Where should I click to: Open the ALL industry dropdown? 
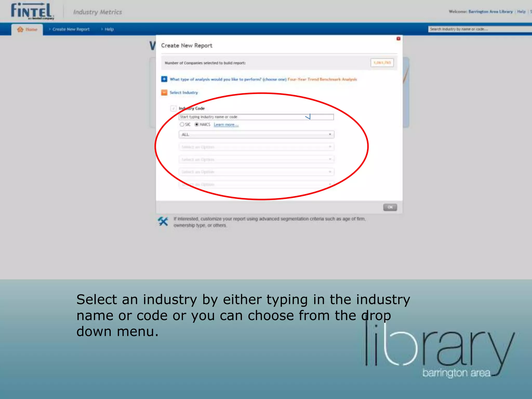point(256,135)
